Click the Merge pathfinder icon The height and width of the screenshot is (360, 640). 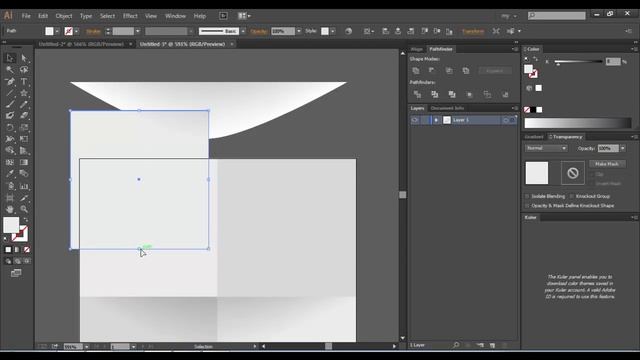(x=452, y=94)
